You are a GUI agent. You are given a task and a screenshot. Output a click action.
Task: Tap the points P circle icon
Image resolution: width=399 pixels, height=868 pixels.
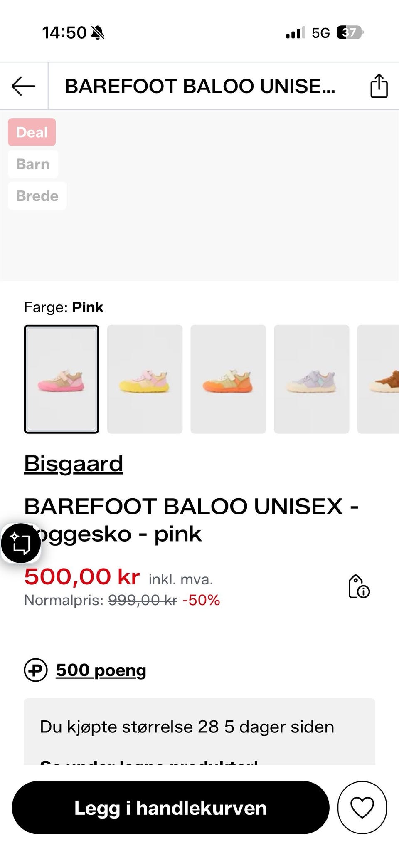pyautogui.click(x=36, y=670)
